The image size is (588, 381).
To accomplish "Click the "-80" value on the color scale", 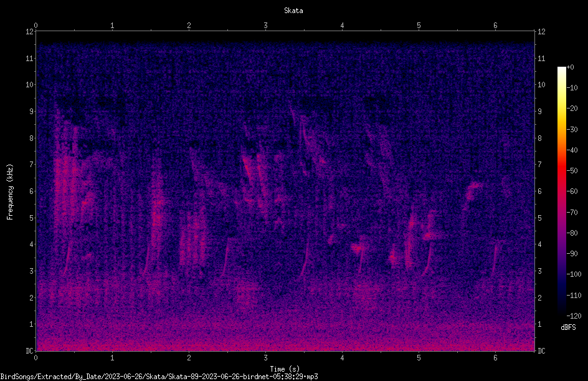I will pyautogui.click(x=572, y=233).
